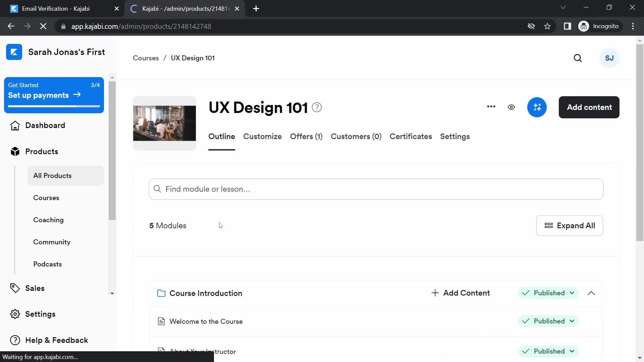Open Course Introduction Published status dropdown
Viewport: 644px width, 362px height.
(x=548, y=293)
